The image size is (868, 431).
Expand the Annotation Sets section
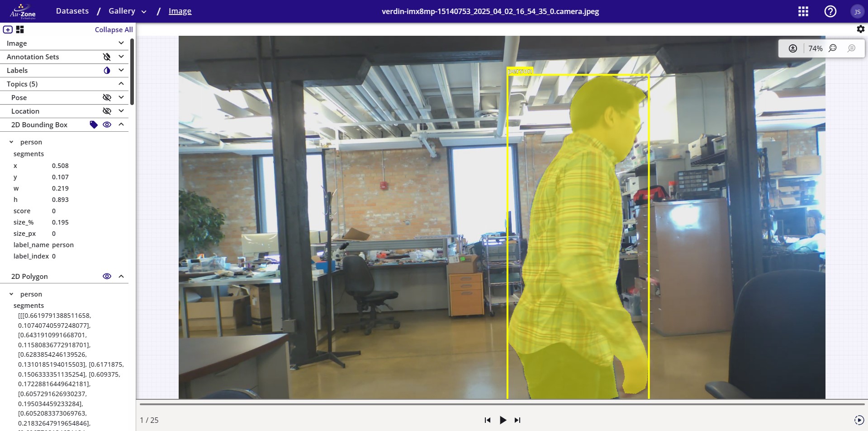click(121, 57)
